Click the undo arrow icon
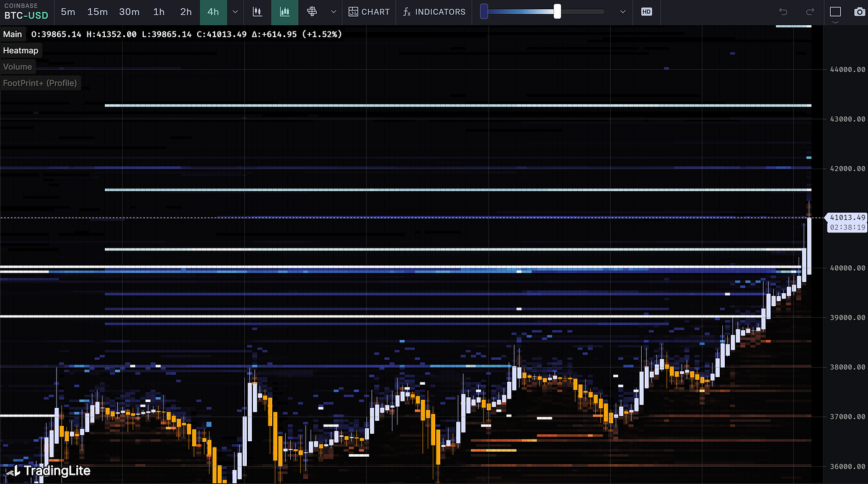This screenshot has height=484, width=868. point(783,12)
